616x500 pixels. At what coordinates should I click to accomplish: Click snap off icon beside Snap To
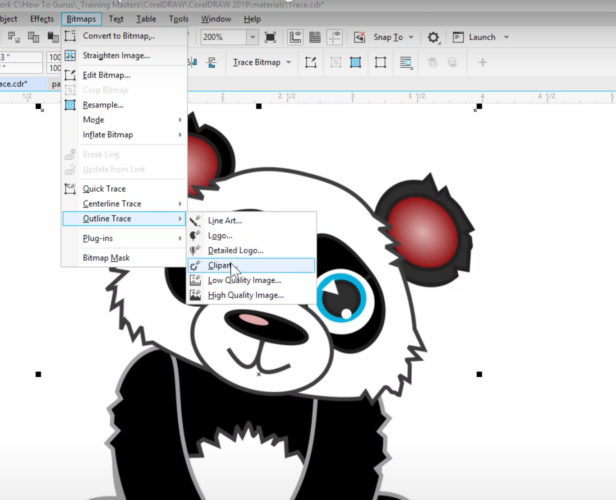pyautogui.click(x=359, y=37)
